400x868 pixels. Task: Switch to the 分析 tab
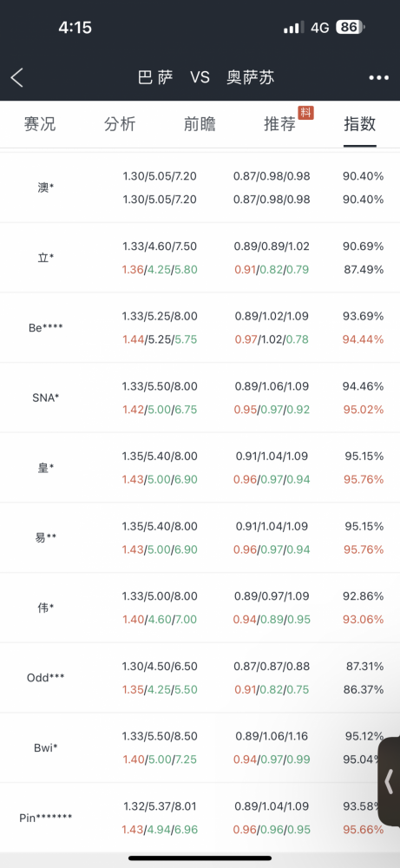point(120,124)
